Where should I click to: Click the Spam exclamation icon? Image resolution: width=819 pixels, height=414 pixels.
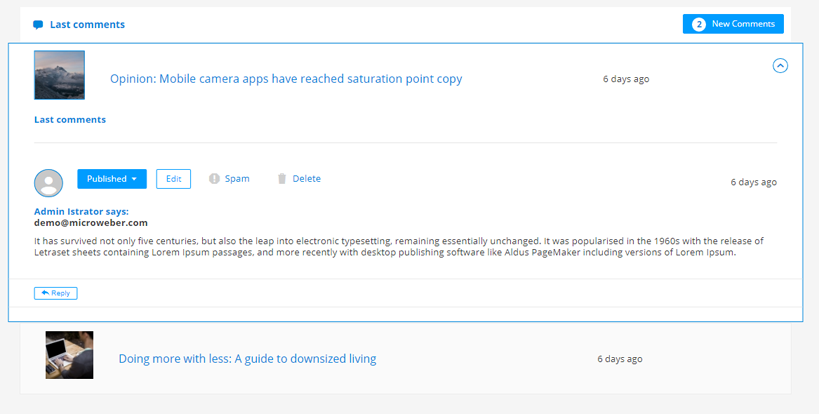point(214,179)
